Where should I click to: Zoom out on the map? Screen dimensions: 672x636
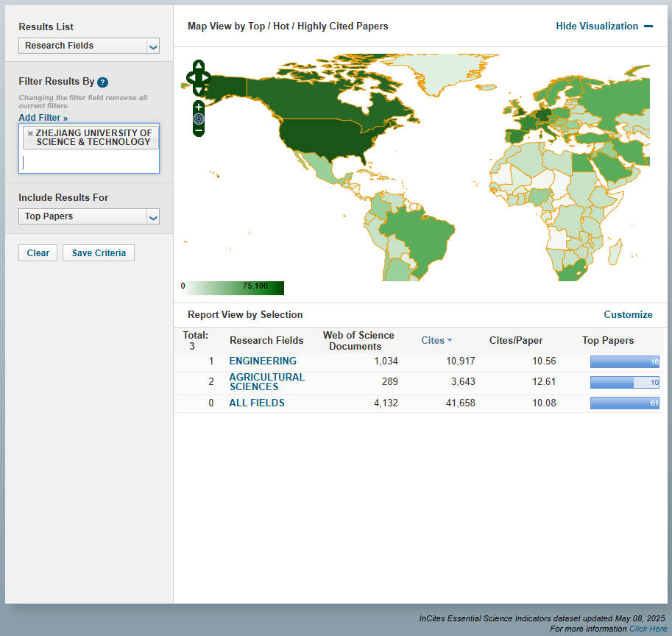tap(199, 130)
